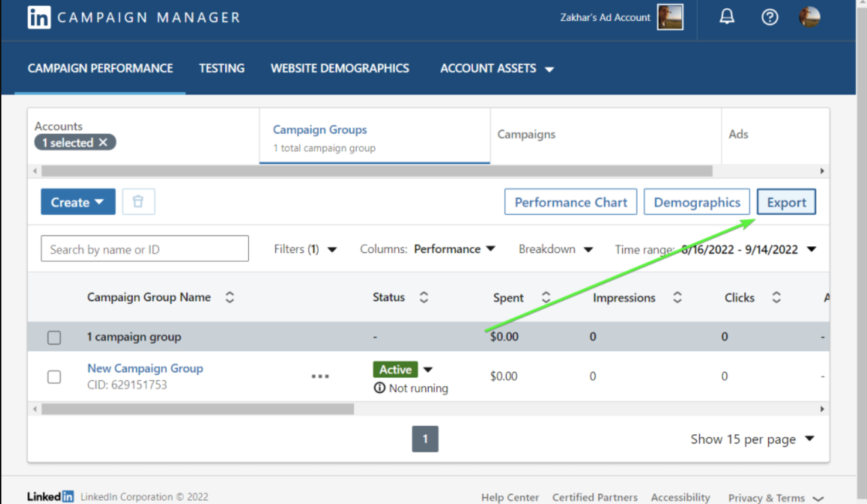Viewport: 867px width, 504px height.
Task: Open the Accessibility footer link
Action: click(x=680, y=497)
